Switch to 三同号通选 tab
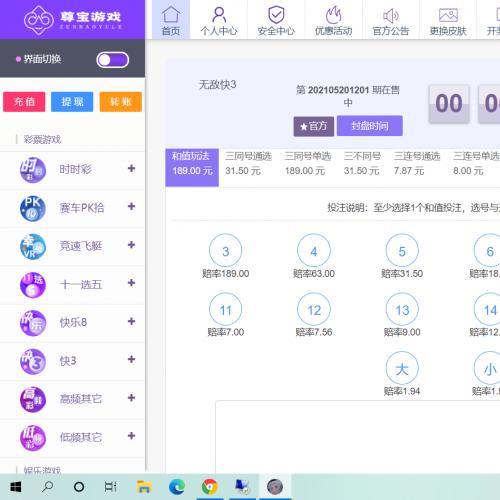The image size is (500, 500). [x=248, y=163]
